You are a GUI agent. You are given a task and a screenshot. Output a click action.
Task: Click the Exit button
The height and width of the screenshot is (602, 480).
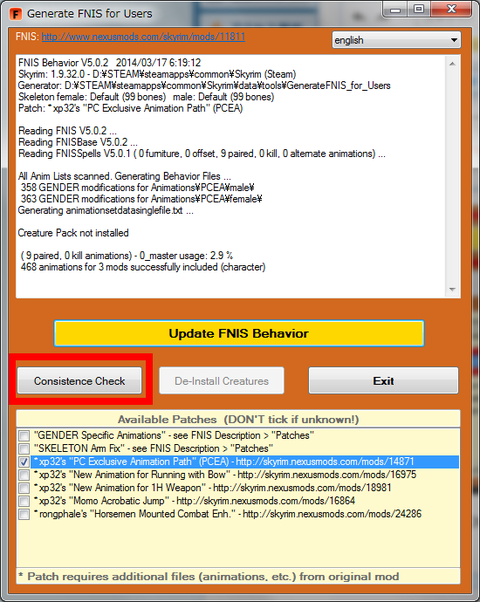coord(383,380)
